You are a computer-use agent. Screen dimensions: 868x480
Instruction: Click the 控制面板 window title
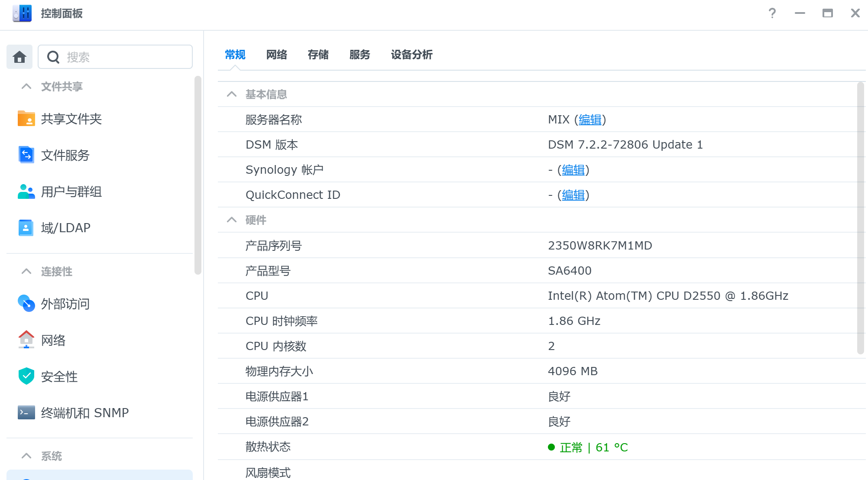pyautogui.click(x=62, y=13)
